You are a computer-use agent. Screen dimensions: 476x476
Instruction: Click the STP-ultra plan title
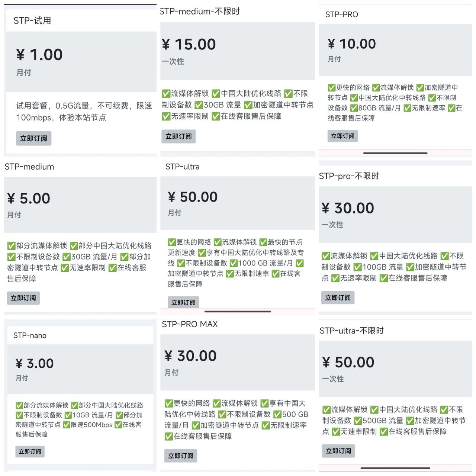click(x=182, y=167)
